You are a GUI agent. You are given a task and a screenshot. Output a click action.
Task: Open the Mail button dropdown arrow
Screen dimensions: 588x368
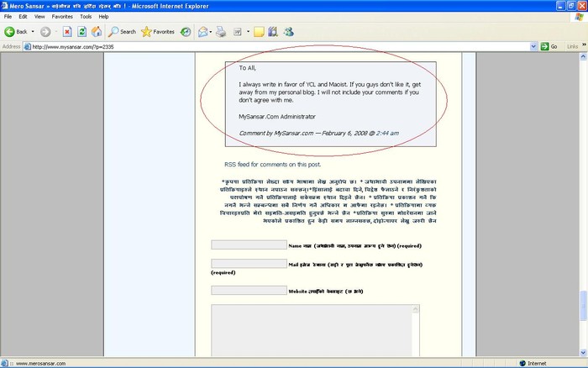pos(212,31)
